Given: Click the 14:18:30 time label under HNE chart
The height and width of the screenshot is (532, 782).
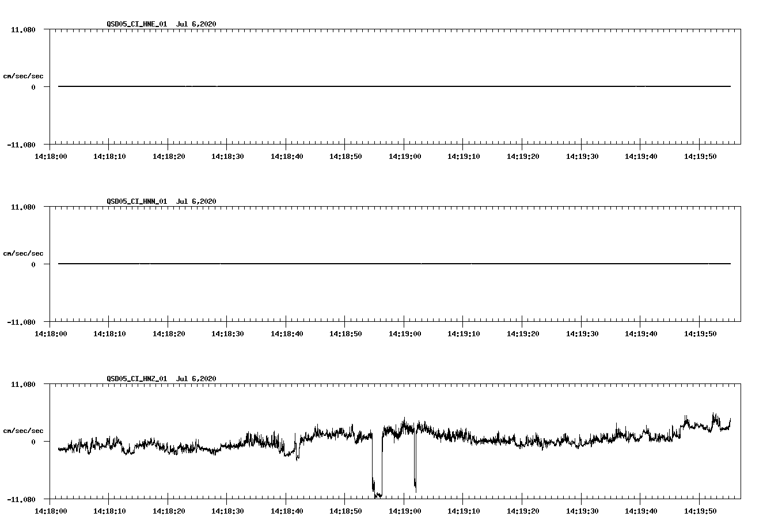Looking at the screenshot, I should [x=227, y=157].
